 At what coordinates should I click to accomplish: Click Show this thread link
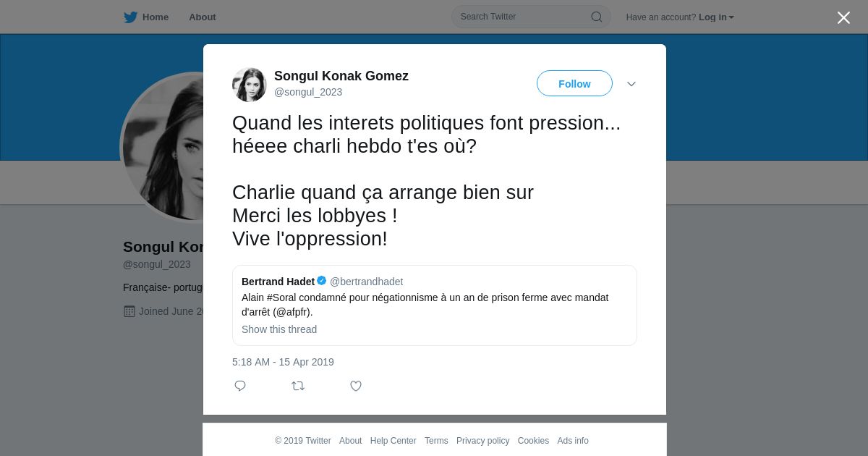279,329
